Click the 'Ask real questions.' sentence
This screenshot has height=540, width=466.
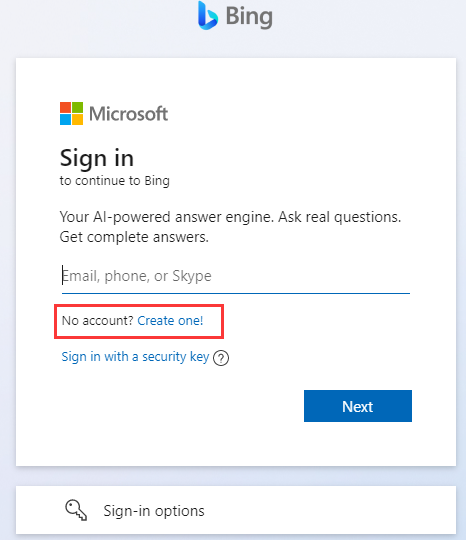tap(340, 217)
